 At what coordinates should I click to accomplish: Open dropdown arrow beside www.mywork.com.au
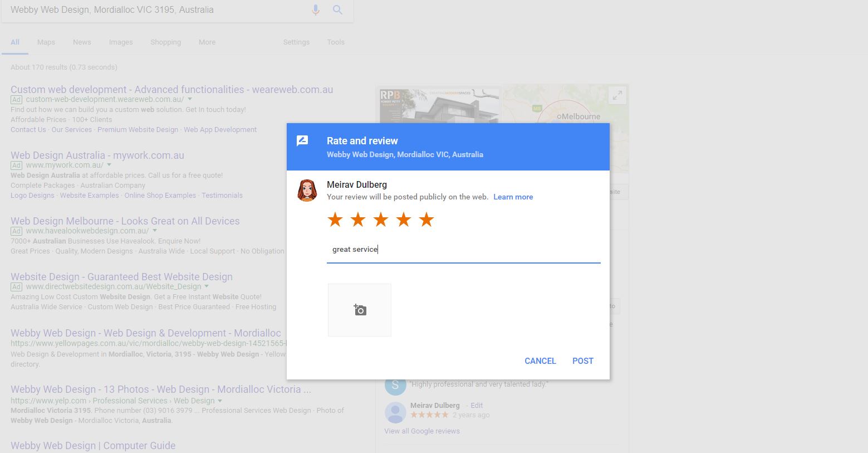point(109,165)
